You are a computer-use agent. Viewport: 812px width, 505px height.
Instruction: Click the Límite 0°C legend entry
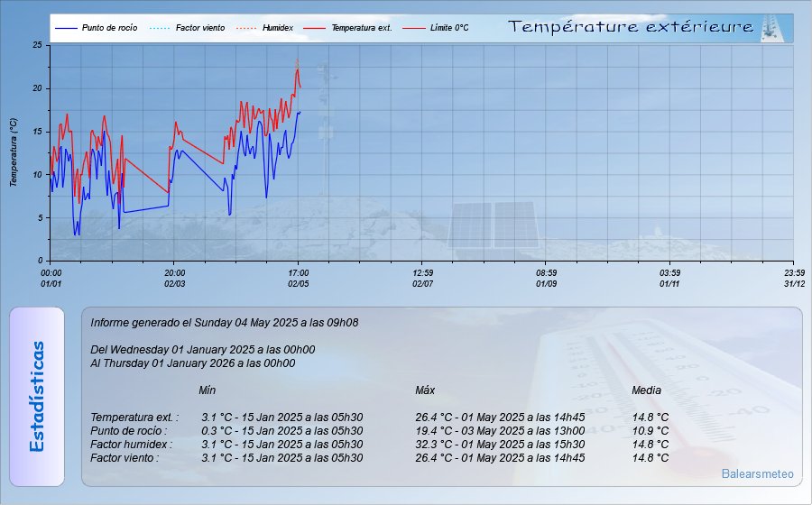436,28
